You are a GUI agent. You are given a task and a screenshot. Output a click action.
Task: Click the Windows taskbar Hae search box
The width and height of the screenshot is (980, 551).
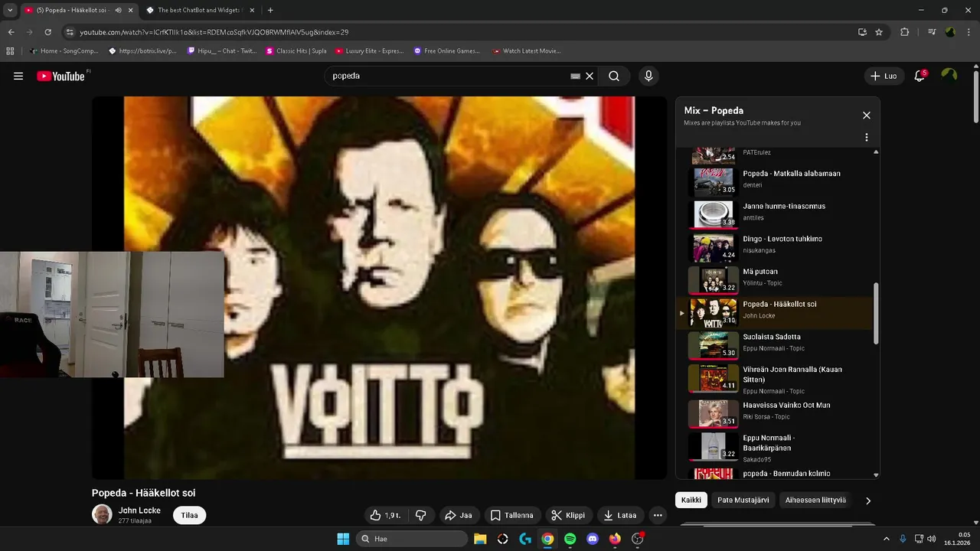coord(411,539)
